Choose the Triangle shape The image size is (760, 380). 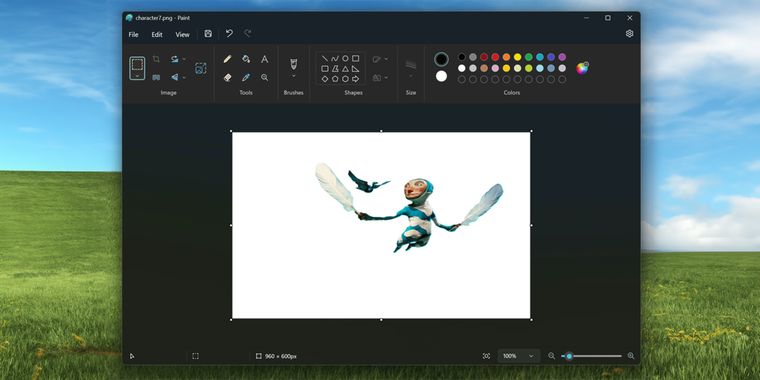click(x=345, y=69)
